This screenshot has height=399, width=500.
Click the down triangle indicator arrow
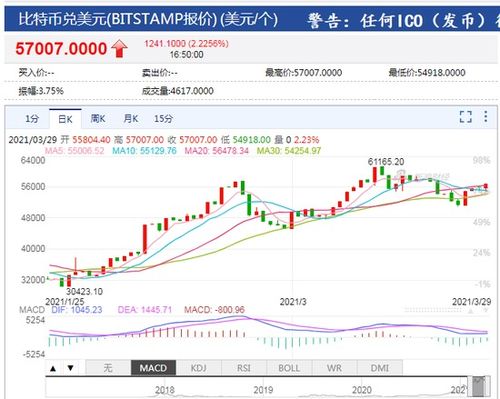[70, 368]
